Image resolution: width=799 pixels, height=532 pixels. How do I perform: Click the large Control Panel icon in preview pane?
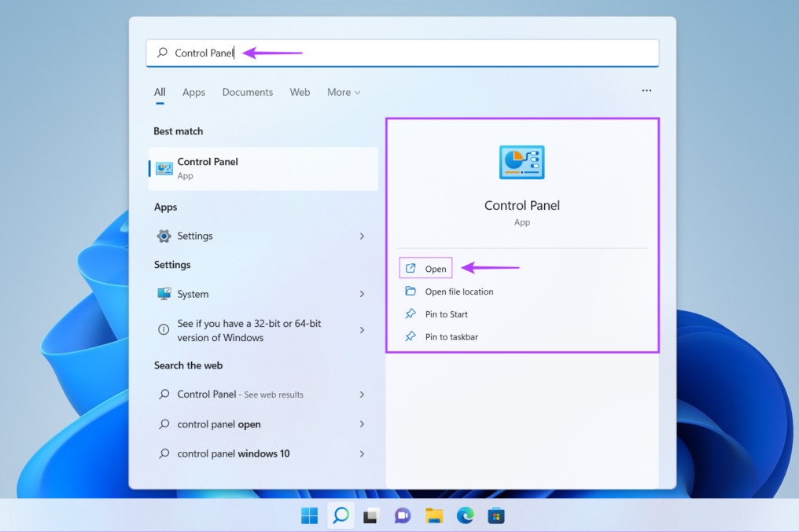[522, 163]
